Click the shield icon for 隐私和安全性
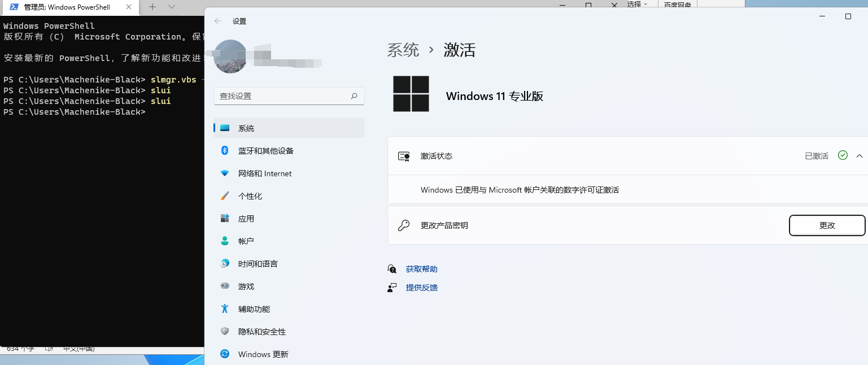868x365 pixels. tap(225, 331)
